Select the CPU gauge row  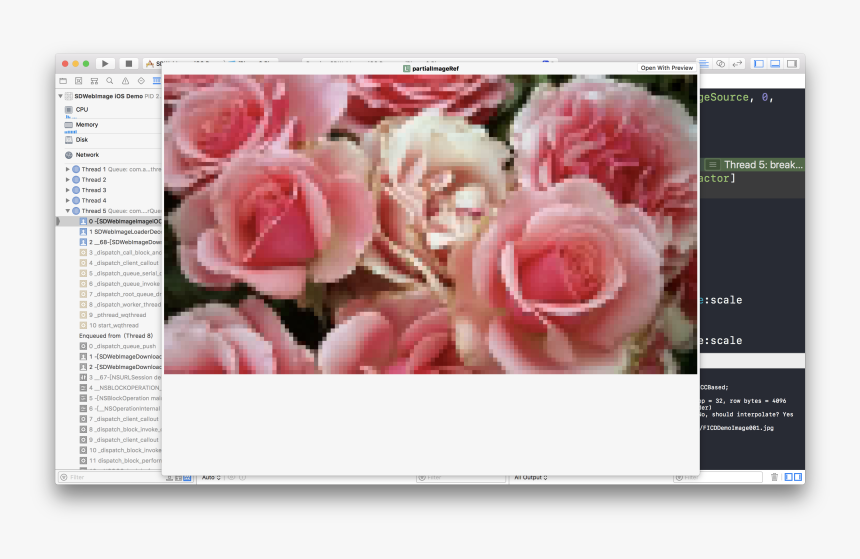click(x=109, y=110)
